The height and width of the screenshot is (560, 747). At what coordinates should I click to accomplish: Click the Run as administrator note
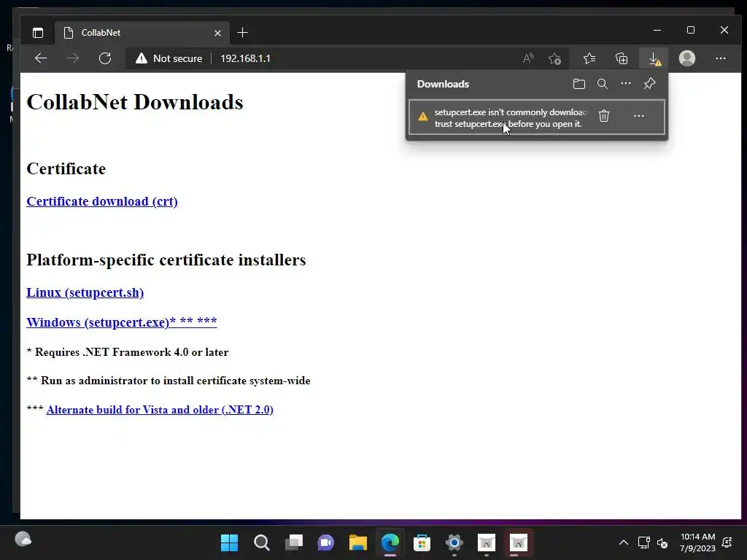(169, 381)
